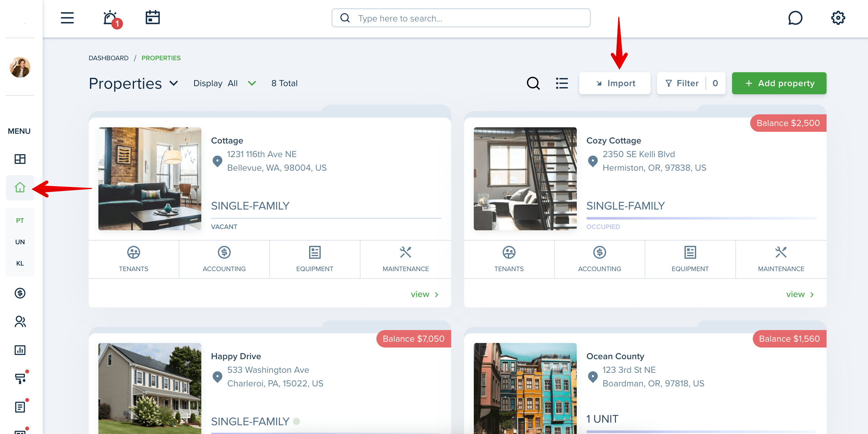Open the reports chart icon in sidebar

(x=20, y=350)
